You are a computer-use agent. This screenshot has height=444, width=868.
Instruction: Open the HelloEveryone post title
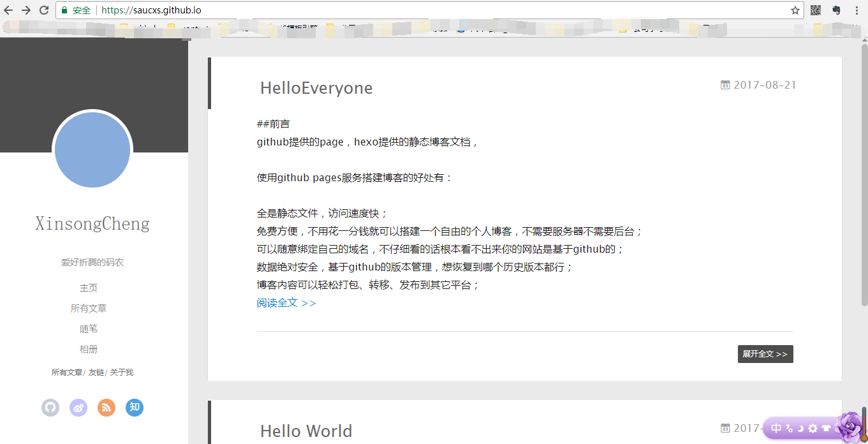316,88
